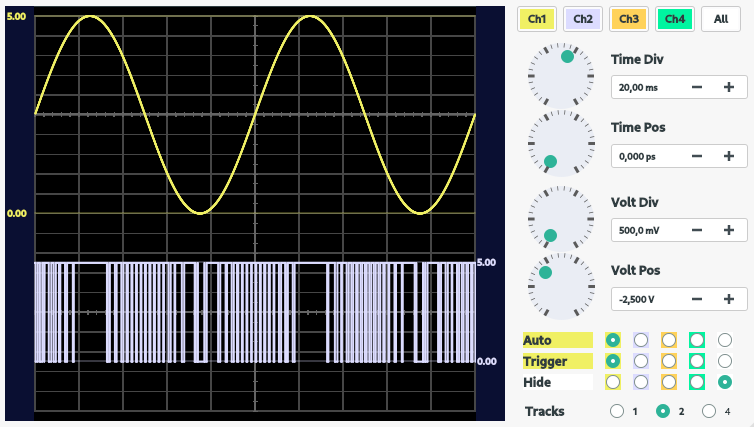
Task: Hide the yellow Ch1 channel trace
Action: (613, 382)
